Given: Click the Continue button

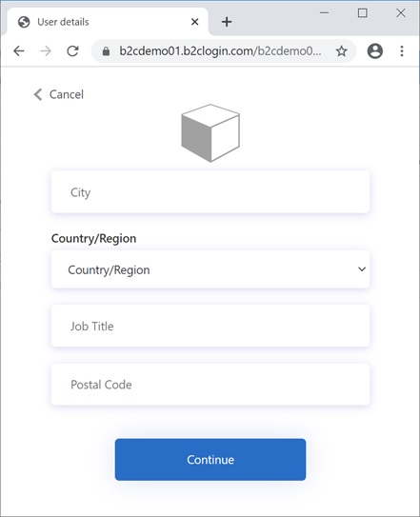Looking at the screenshot, I should (x=210, y=459).
